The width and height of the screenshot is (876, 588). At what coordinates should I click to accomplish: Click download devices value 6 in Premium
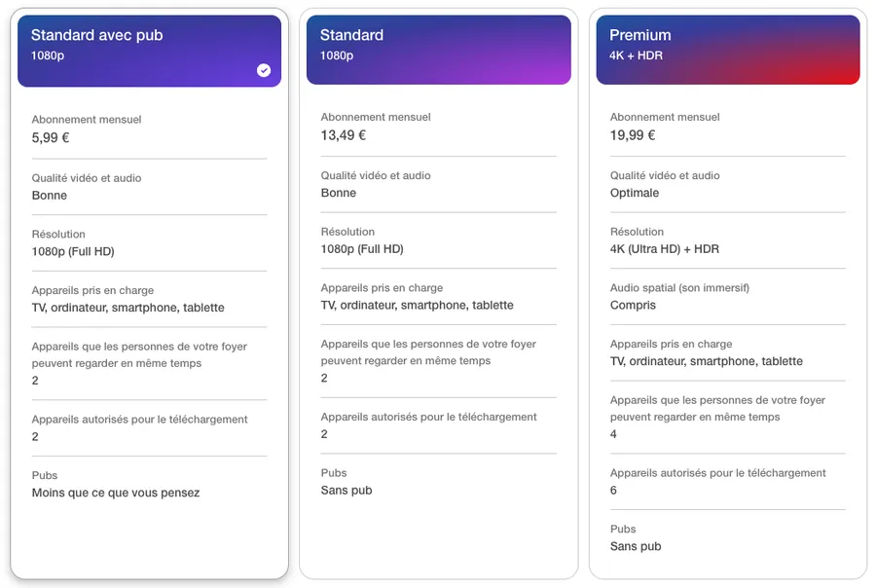[x=613, y=491]
